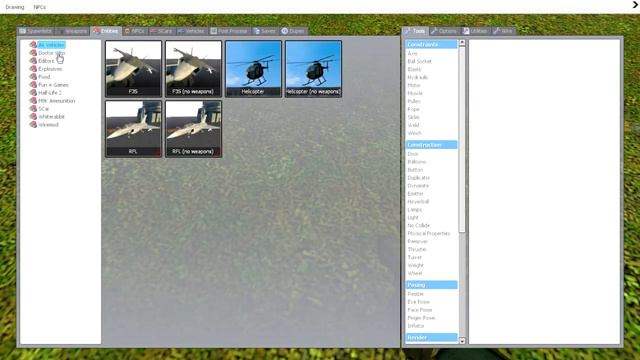The width and height of the screenshot is (640, 360).
Task: Select the Hydraulic tool
Action: (x=418, y=77)
